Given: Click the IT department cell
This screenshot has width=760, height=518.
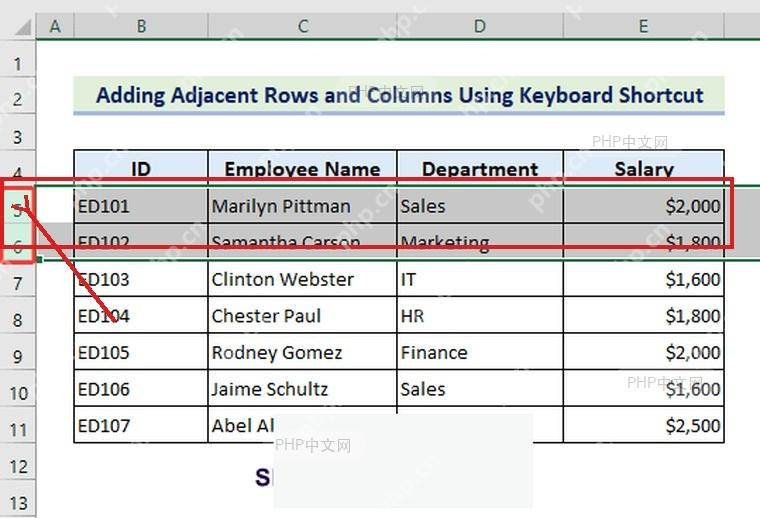Looking at the screenshot, I should (480, 279).
